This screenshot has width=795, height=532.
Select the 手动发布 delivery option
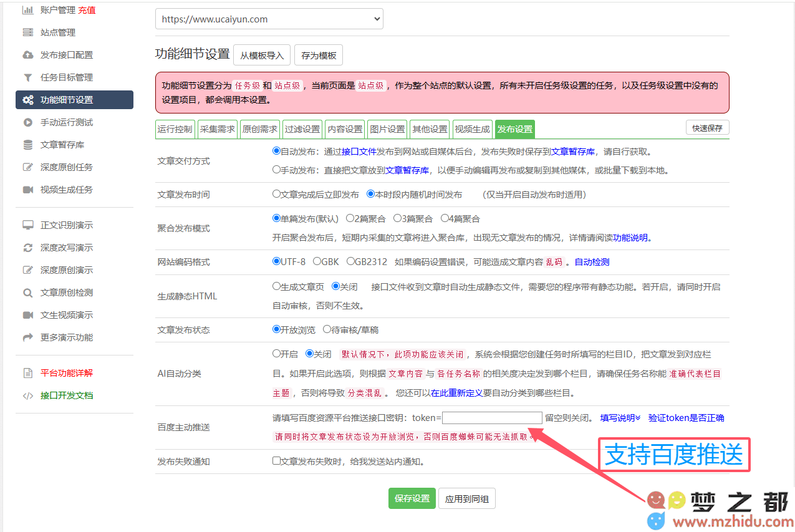[276, 170]
